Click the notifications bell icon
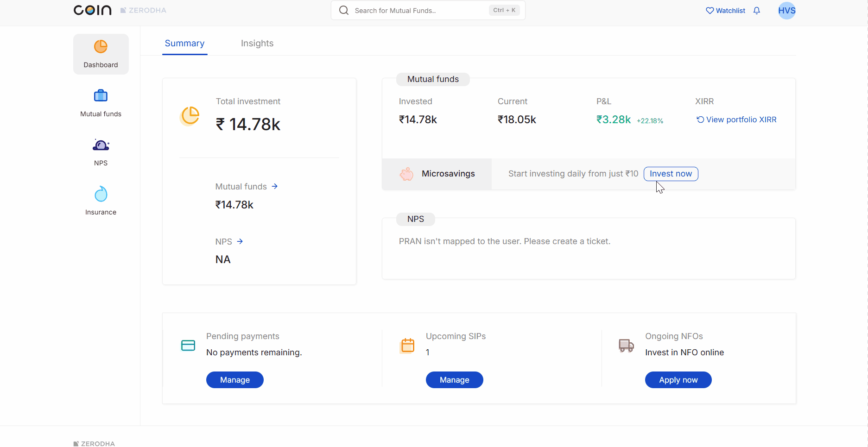The image size is (868, 447). 757,11
